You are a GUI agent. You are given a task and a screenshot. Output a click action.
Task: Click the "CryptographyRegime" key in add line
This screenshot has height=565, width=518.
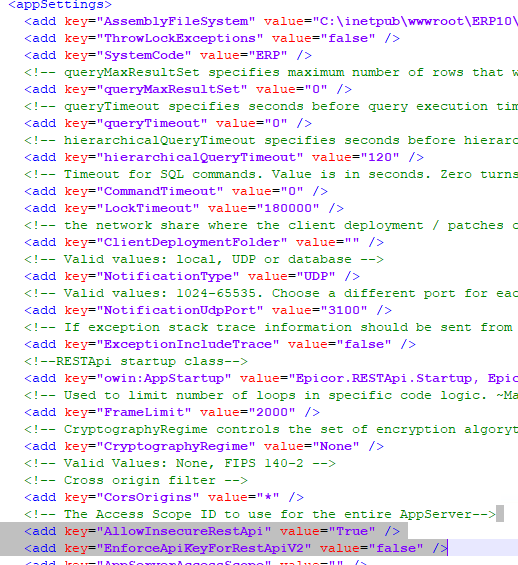(x=176, y=446)
